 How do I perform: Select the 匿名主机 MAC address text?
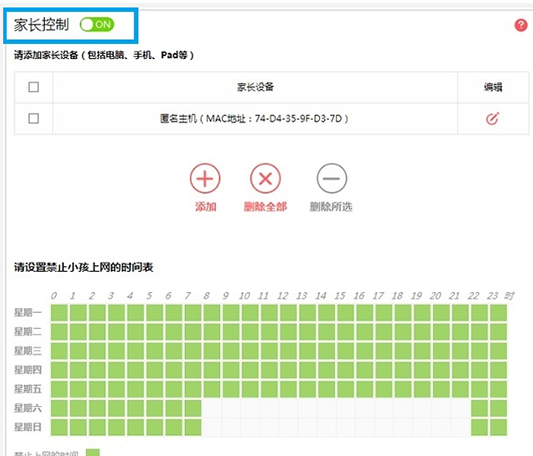254,119
